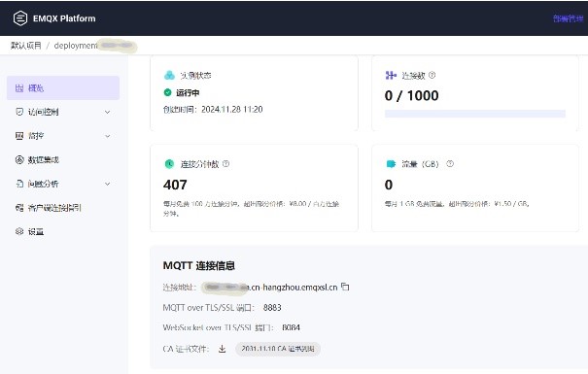The width and height of the screenshot is (588, 374).
Task: Click the green 运行中 status check icon
Action: click(167, 92)
